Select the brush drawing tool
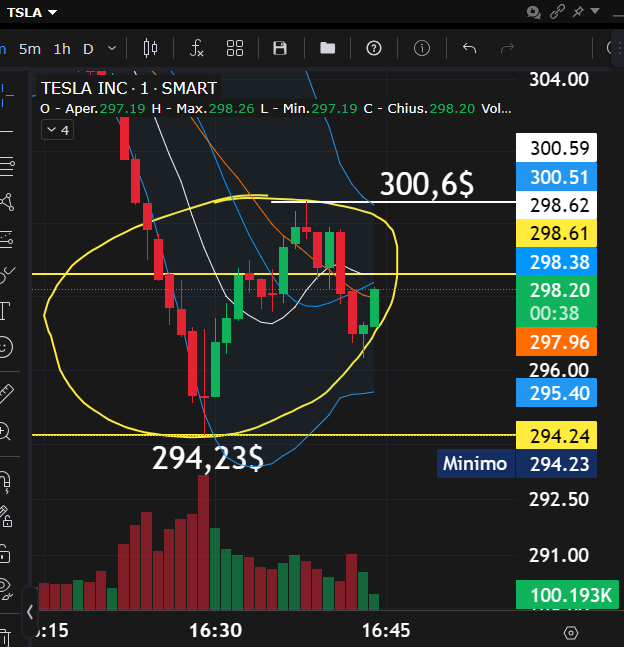Screen dimensions: 624x647 [x=7, y=274]
